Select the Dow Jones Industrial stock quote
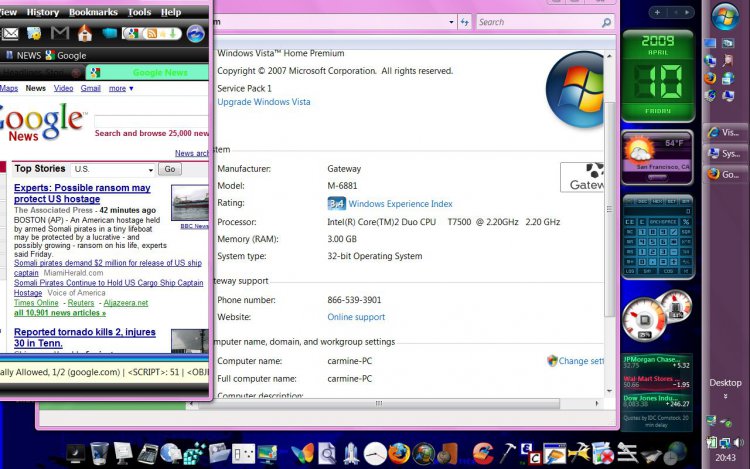Image resolution: width=750 pixels, height=469 pixels. pos(657,401)
